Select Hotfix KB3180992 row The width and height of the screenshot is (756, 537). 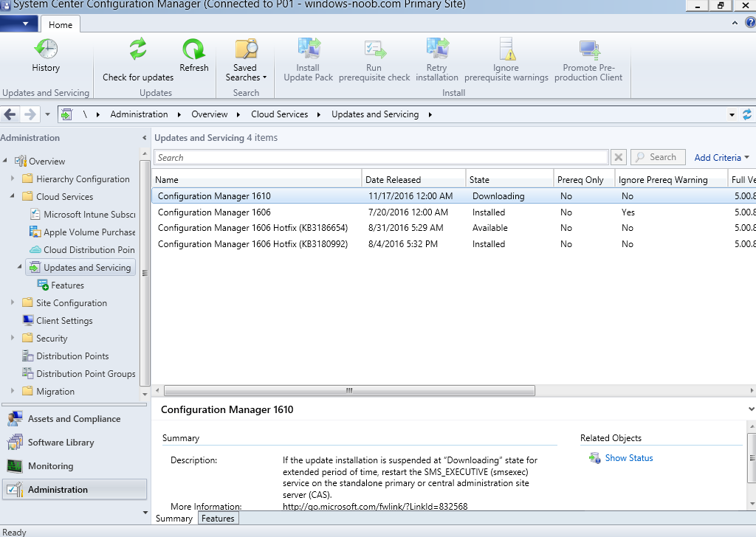click(x=454, y=243)
